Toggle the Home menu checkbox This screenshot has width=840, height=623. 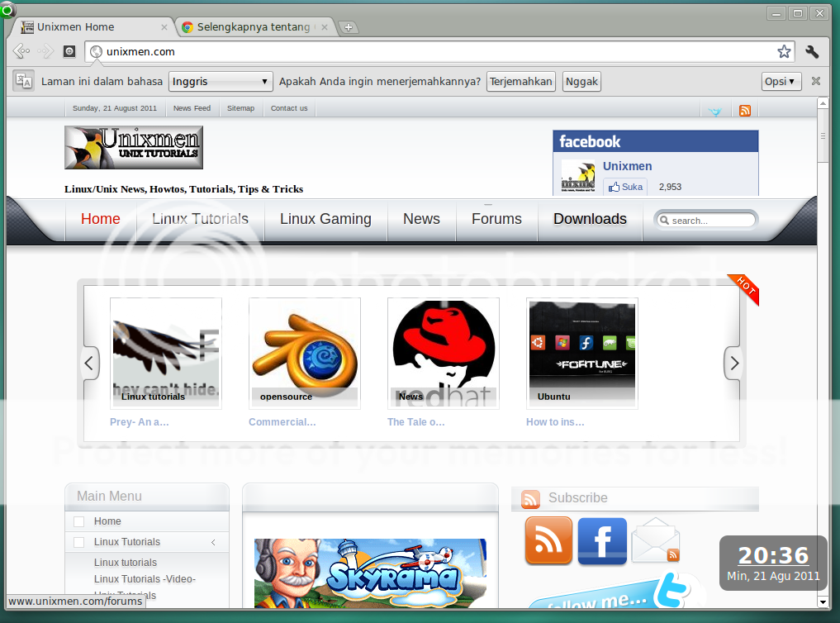(78, 521)
